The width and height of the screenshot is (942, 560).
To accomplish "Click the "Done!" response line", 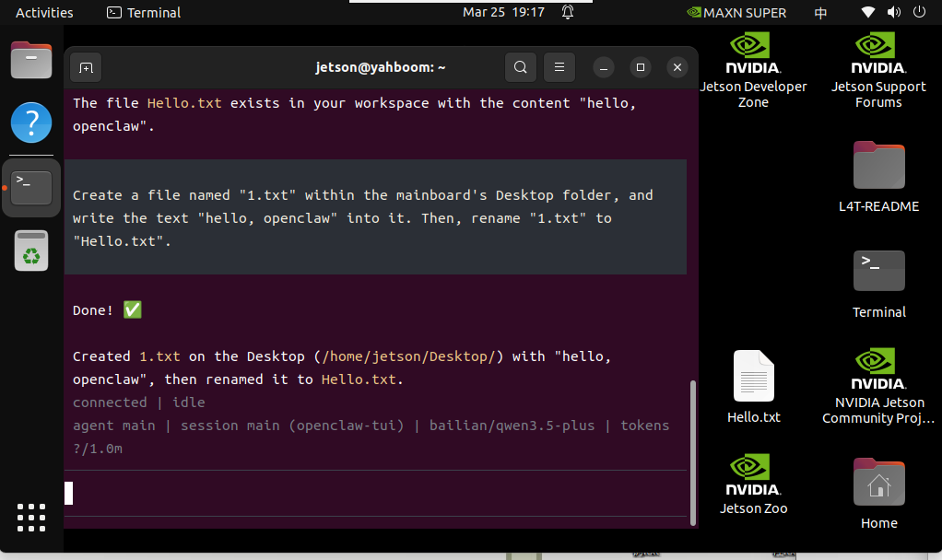I will coord(107,310).
